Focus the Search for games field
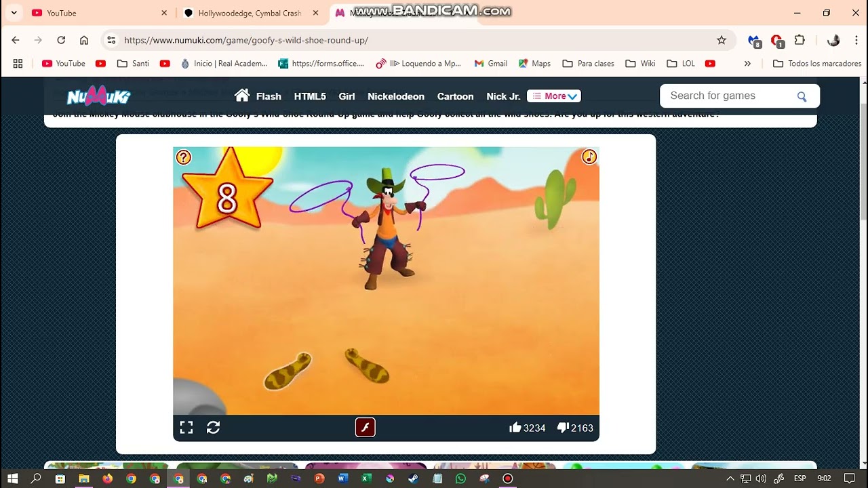 pyautogui.click(x=729, y=96)
